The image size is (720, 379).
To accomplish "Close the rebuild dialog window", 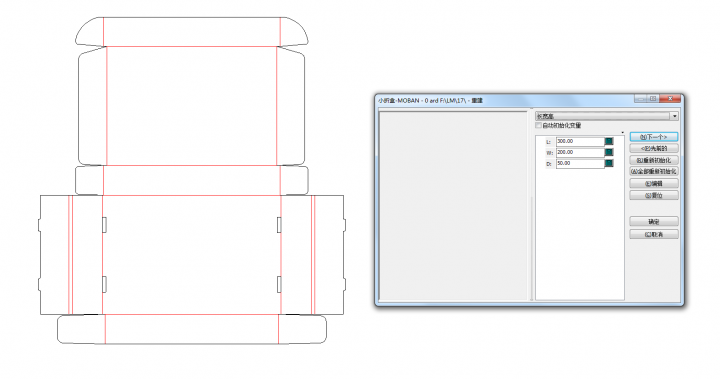I will [x=670, y=99].
